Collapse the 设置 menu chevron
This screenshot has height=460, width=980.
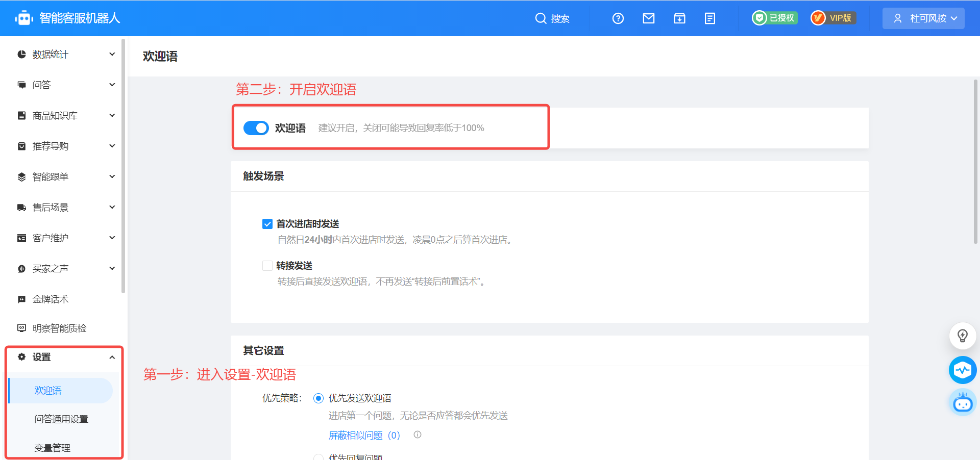[x=112, y=357]
